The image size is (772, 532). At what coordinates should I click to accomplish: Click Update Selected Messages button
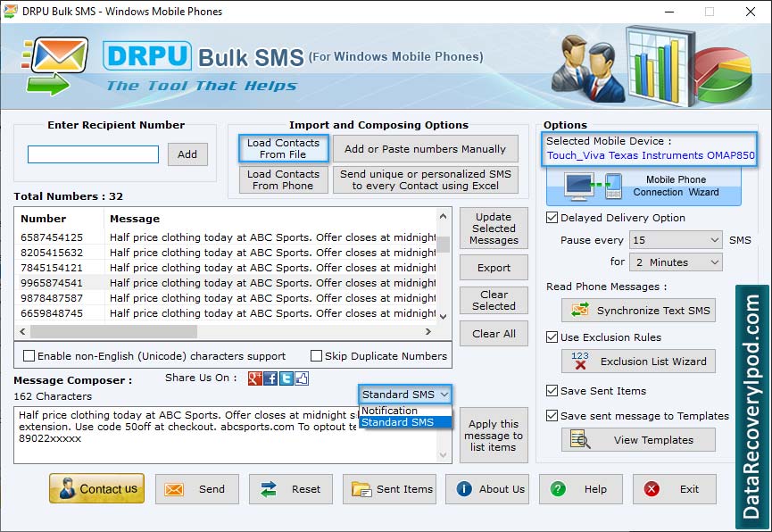click(x=494, y=229)
